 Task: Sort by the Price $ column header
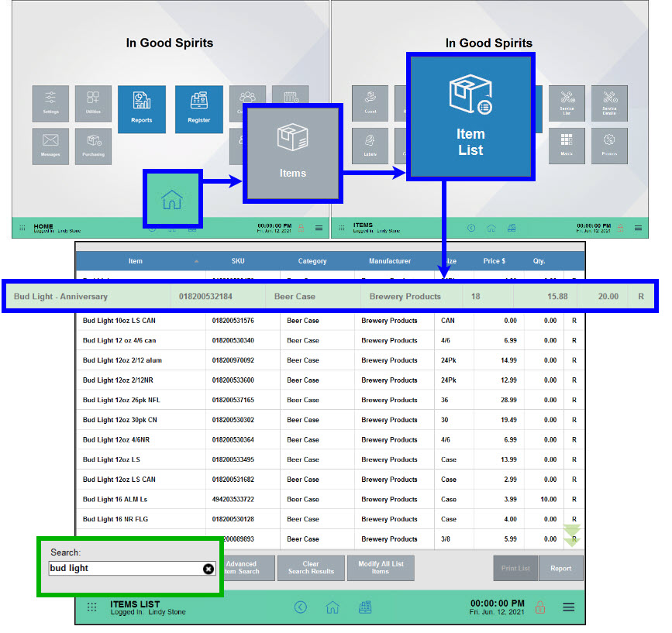point(495,261)
